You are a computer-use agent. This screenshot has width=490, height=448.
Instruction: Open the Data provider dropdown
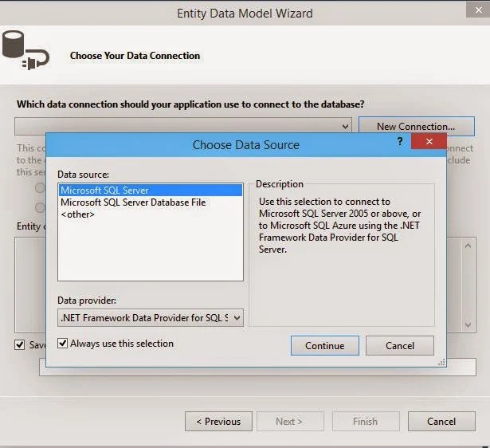click(151, 318)
